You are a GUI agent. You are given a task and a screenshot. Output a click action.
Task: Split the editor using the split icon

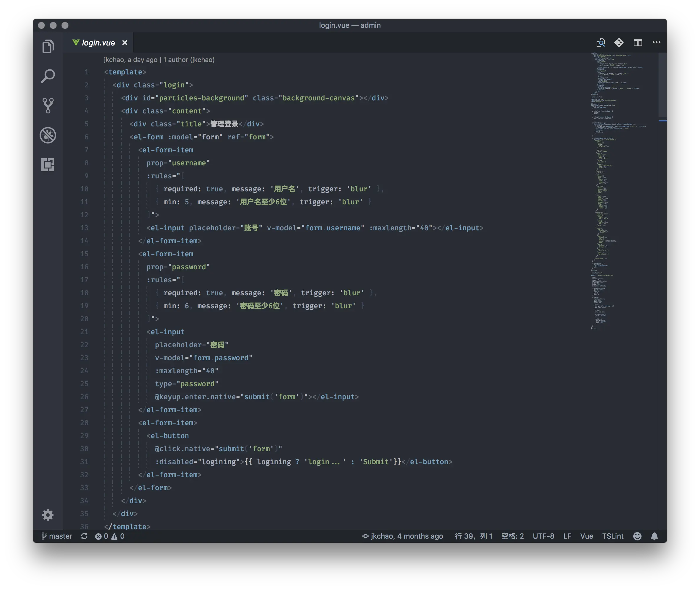point(638,43)
